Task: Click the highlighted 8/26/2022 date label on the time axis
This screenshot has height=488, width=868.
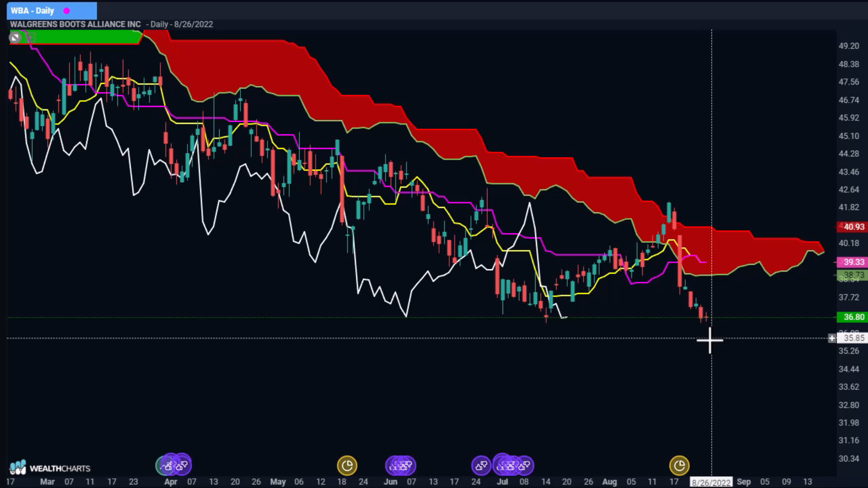Action: 711,483
